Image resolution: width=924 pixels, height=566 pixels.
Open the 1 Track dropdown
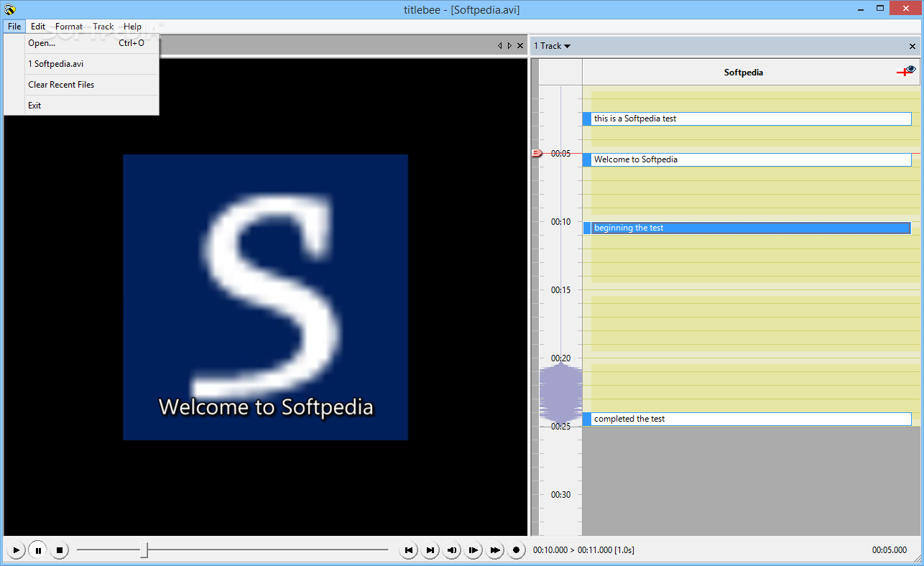click(552, 46)
